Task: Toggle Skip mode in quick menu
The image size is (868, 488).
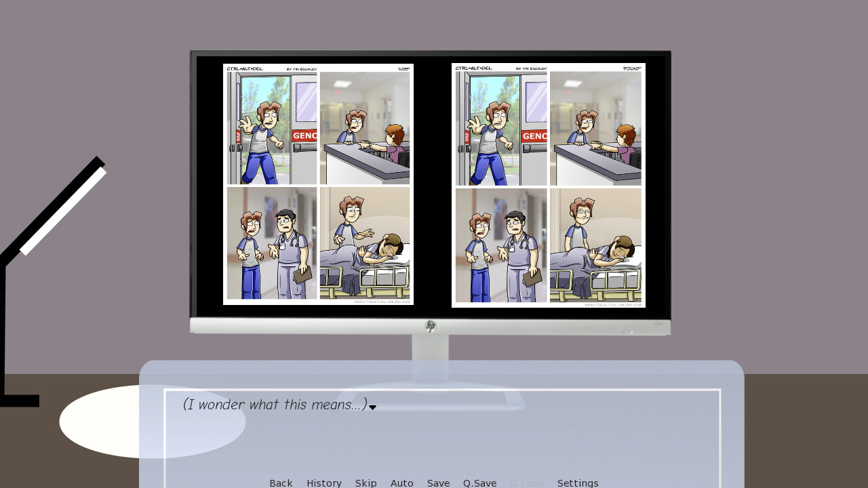Action: pos(366,483)
